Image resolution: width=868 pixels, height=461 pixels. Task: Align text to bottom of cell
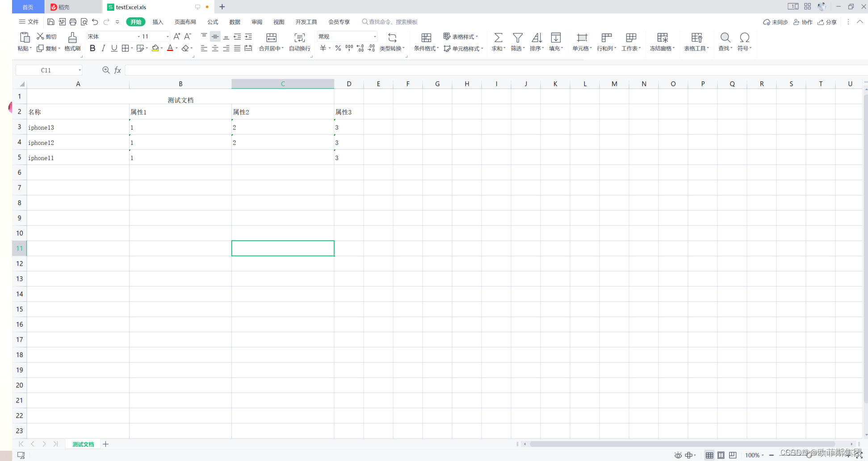point(226,37)
